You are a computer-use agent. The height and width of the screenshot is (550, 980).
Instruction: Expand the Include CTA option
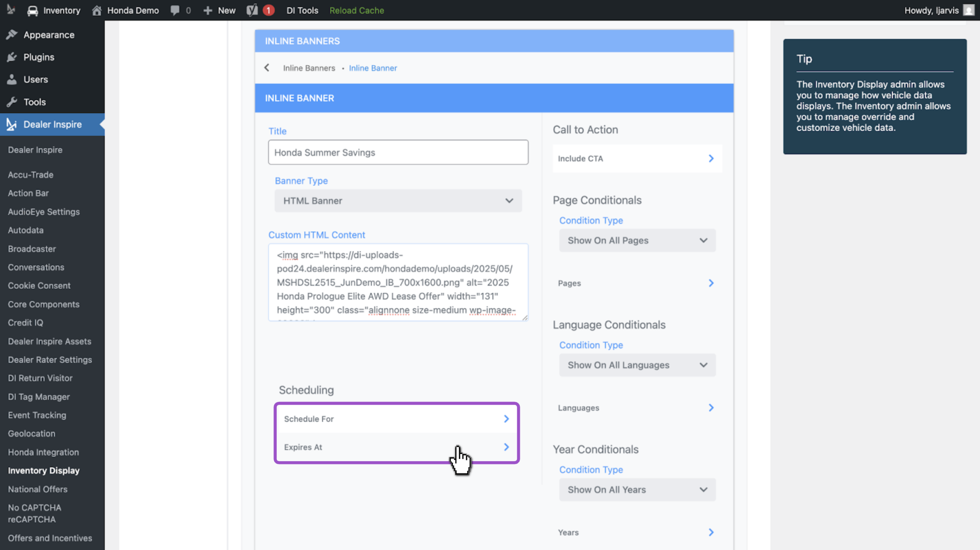(x=637, y=159)
